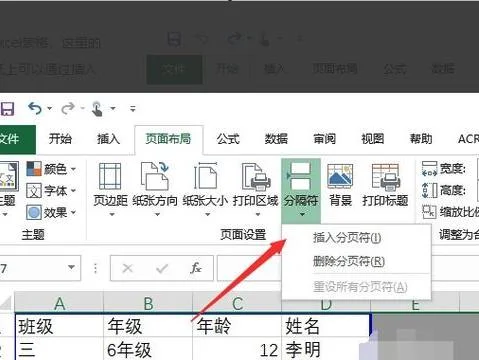Choose 删除分页符(R) from the menu

coord(356,261)
